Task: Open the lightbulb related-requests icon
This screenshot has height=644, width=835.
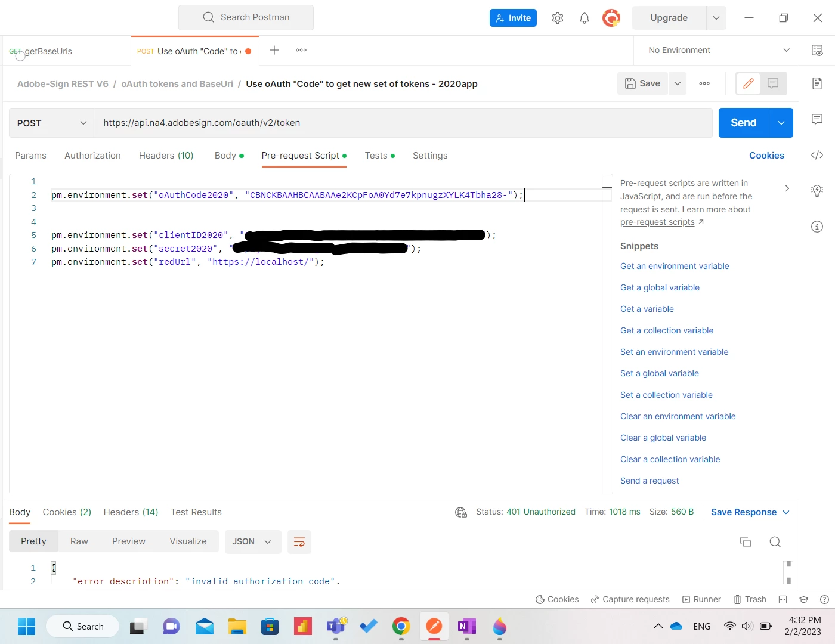Action: [817, 191]
